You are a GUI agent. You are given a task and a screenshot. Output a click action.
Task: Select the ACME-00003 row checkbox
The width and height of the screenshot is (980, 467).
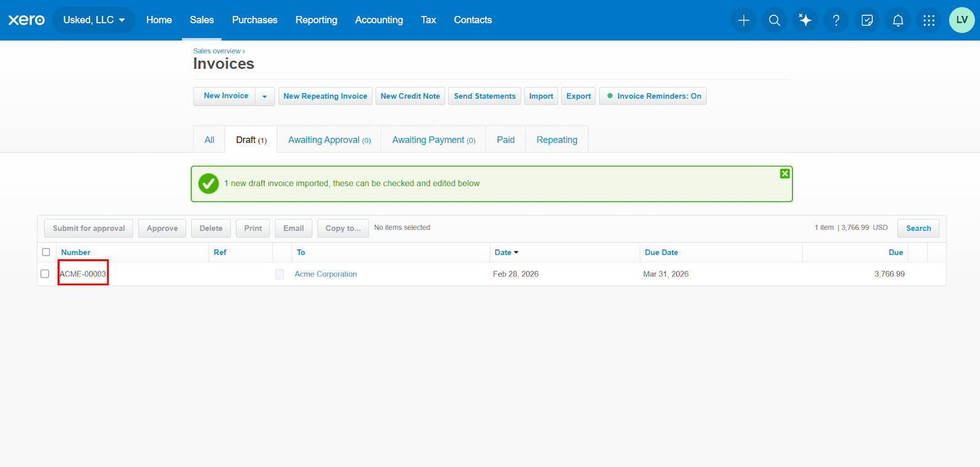pyautogui.click(x=45, y=274)
